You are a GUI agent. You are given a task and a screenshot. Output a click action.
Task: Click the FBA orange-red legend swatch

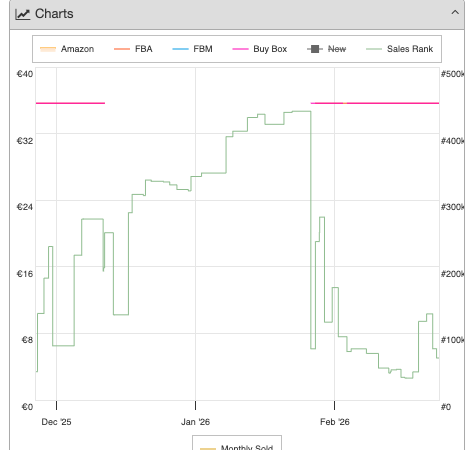tap(122, 49)
